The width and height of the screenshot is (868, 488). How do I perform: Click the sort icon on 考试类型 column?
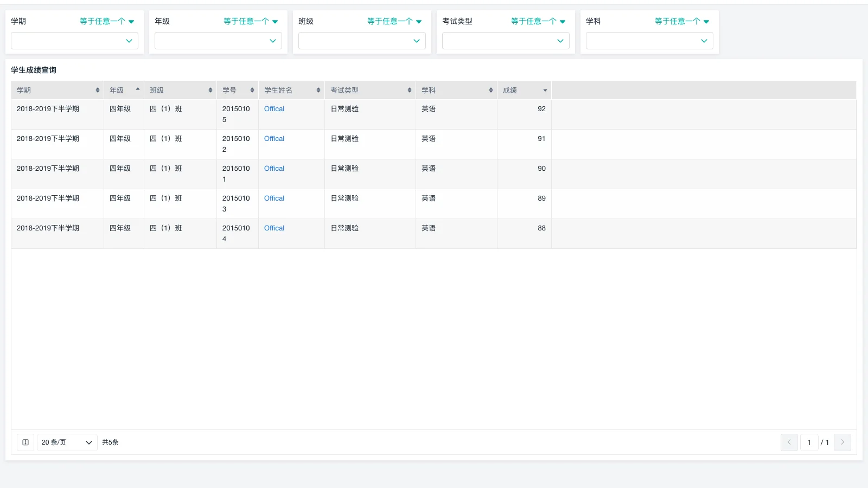(x=410, y=90)
